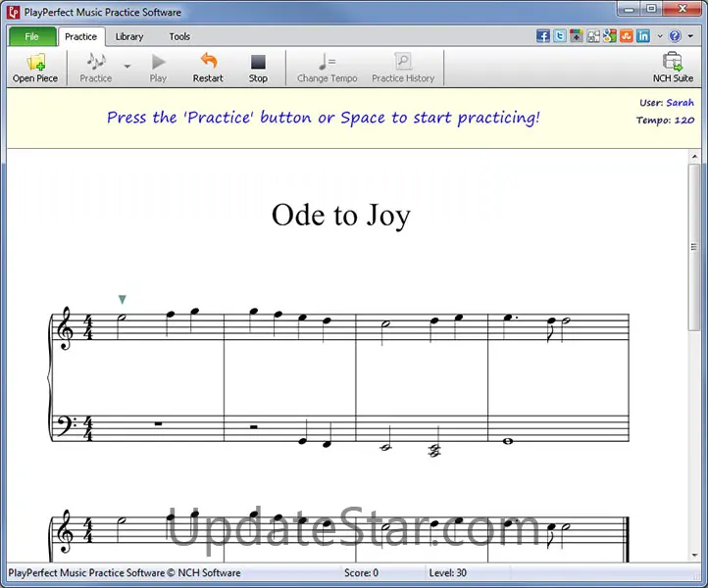Screen dimensions: 708x588
Task: Click the vertical scrollbar thumb
Action: 694,247
